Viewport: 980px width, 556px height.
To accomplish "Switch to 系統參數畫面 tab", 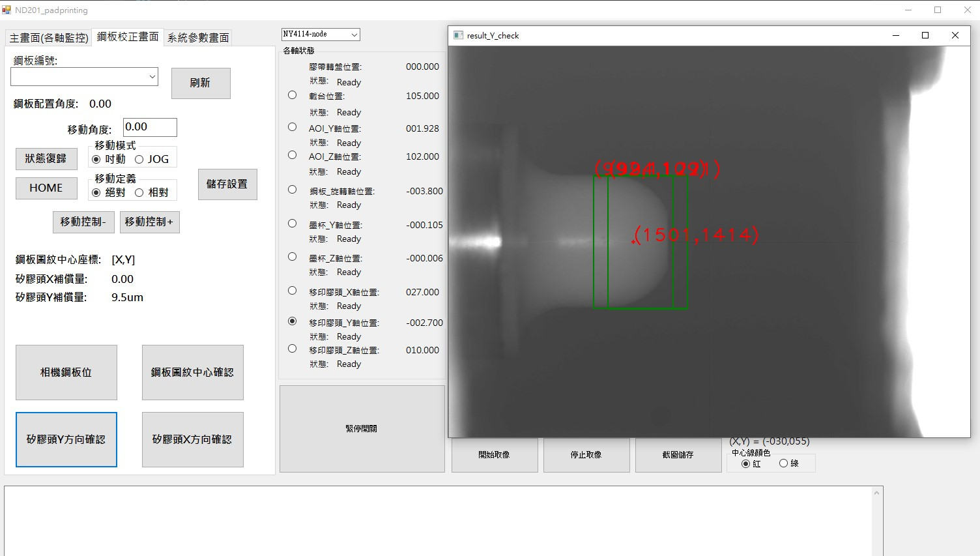I will point(198,38).
